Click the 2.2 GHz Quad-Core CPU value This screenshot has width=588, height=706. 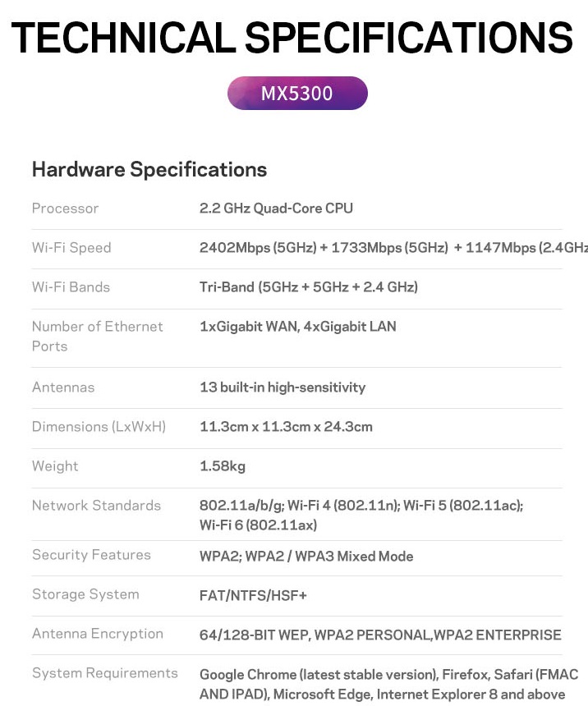click(x=276, y=209)
